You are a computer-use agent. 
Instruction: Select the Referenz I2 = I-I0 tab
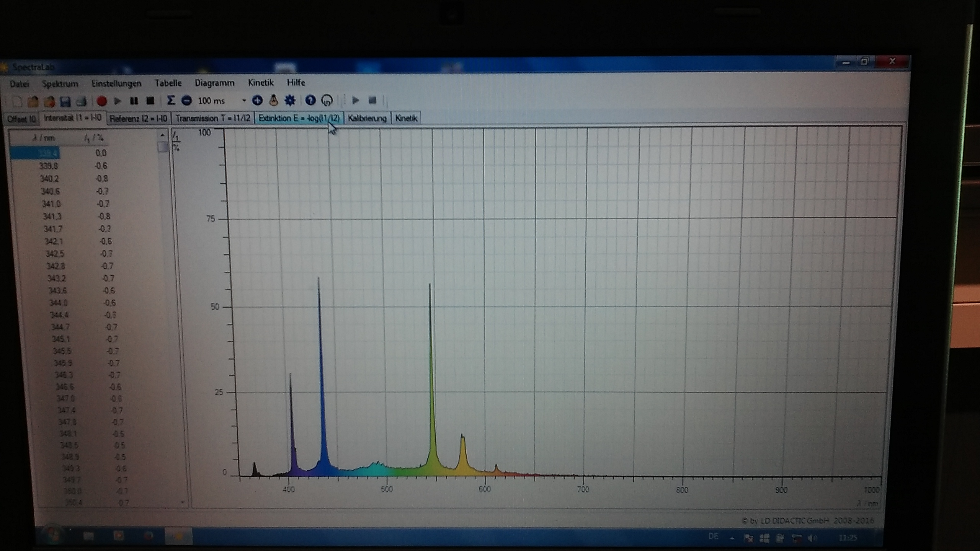pyautogui.click(x=138, y=119)
